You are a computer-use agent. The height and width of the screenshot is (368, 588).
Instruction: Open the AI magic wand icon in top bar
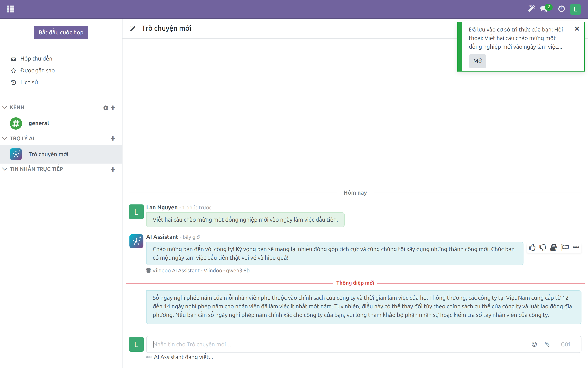[x=531, y=9]
